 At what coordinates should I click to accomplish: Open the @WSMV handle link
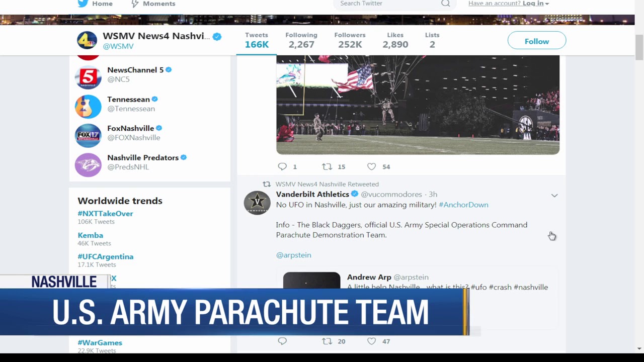point(118,46)
